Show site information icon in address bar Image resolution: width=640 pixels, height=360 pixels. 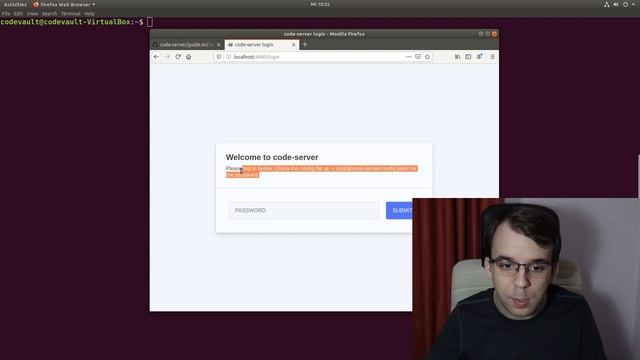(x=229, y=57)
